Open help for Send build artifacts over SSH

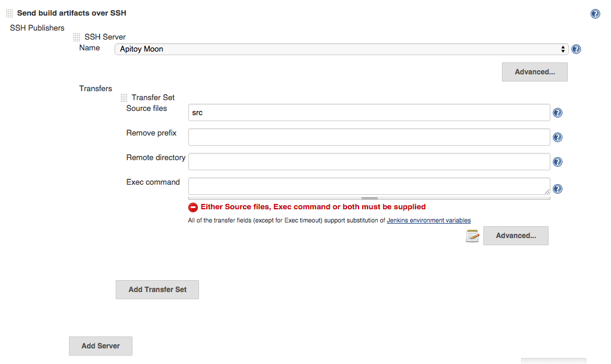[x=595, y=14]
